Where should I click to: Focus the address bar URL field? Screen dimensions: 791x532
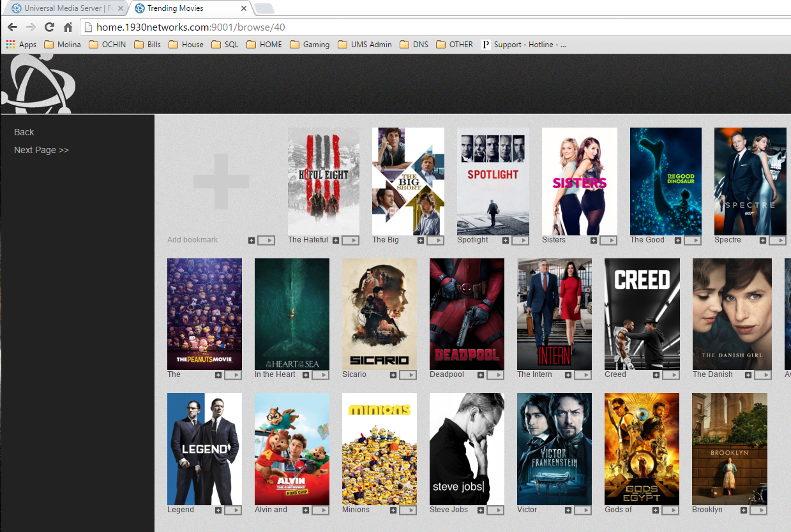tap(434, 27)
